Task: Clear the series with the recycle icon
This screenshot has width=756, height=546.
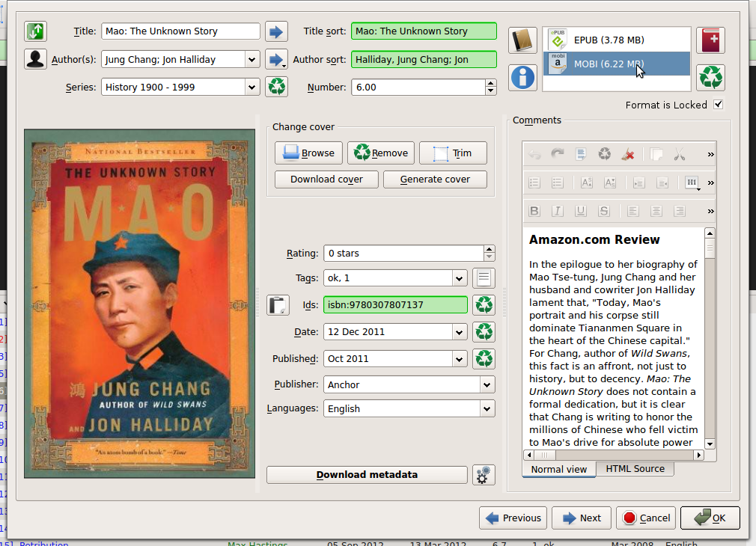Action: [276, 87]
